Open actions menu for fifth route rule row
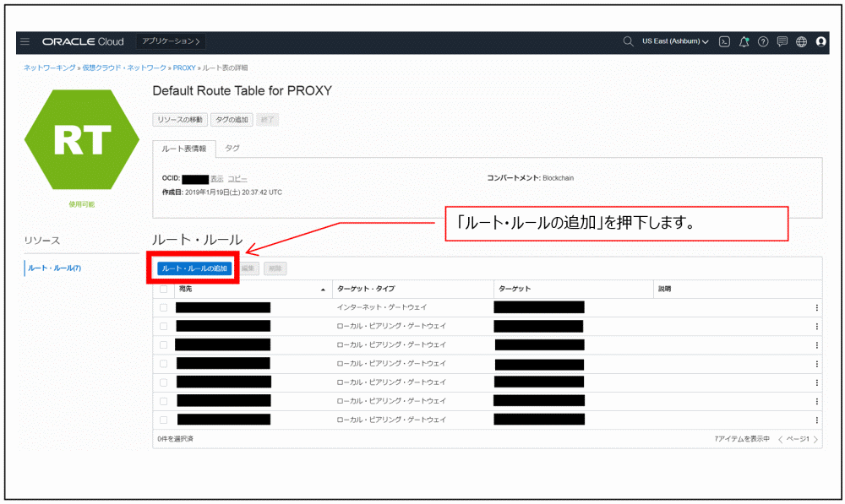845x504 pixels. point(816,382)
